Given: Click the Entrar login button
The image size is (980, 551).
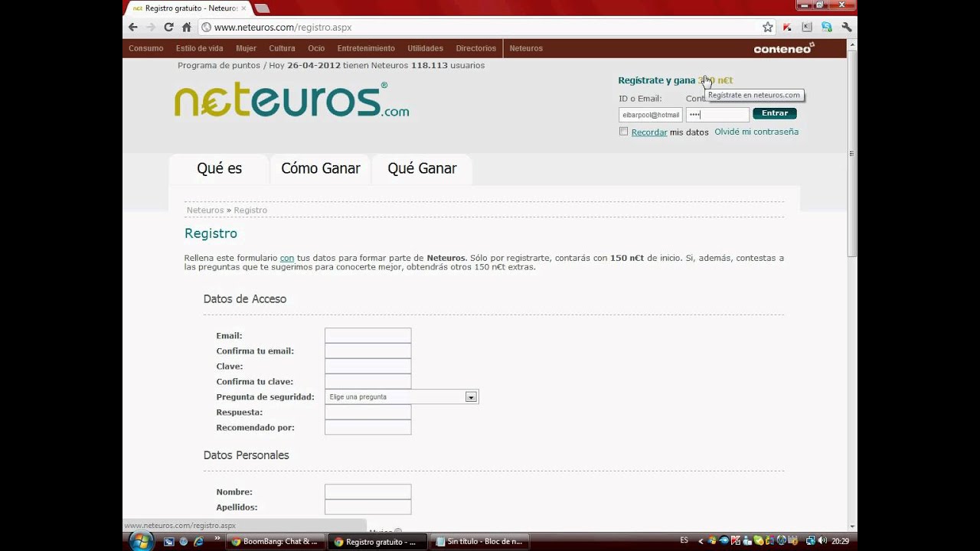Looking at the screenshot, I should (x=775, y=113).
